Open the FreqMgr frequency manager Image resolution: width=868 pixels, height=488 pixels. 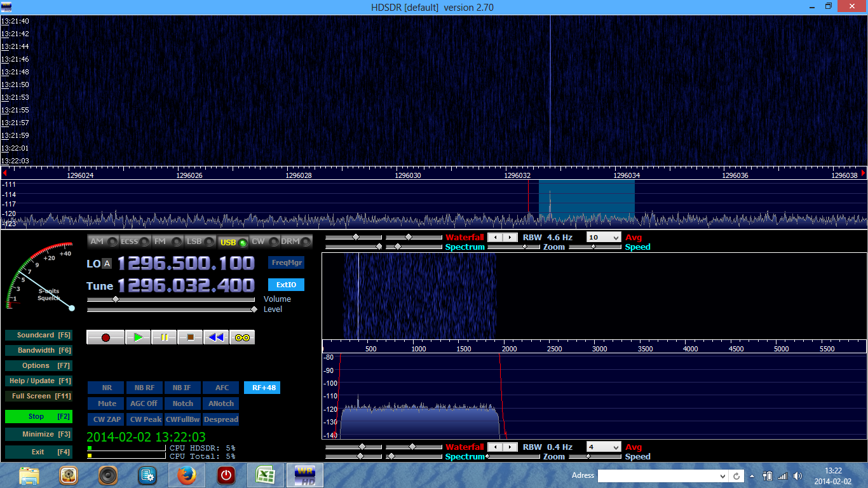286,262
